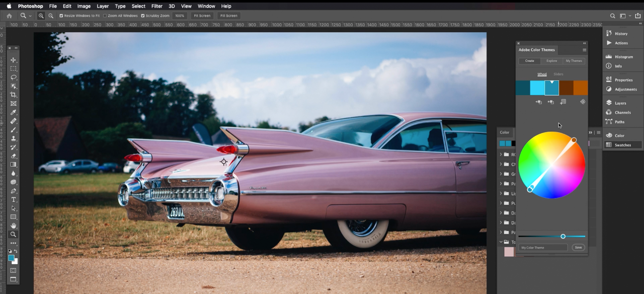Select the Brush tool
Screen dimensions: 644x294
click(14, 129)
